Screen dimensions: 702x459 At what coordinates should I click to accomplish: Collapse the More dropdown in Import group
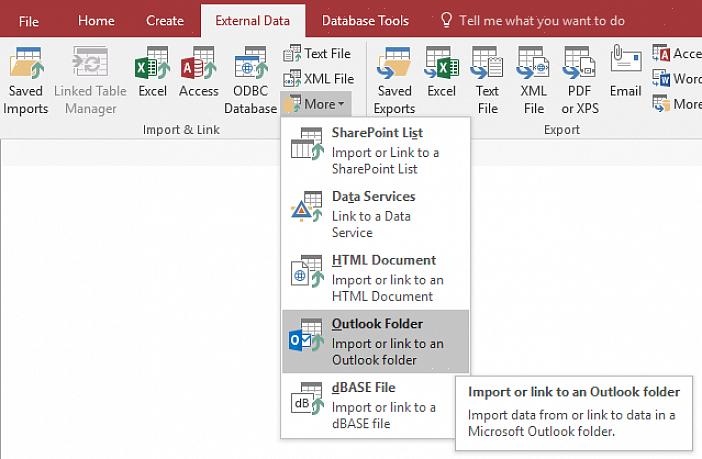(316, 104)
